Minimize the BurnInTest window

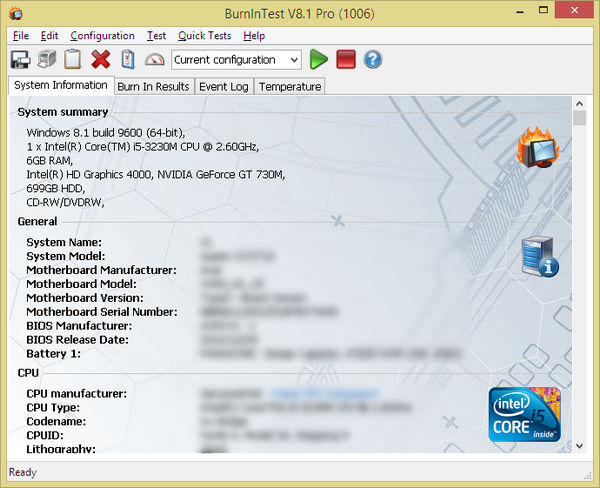520,11
